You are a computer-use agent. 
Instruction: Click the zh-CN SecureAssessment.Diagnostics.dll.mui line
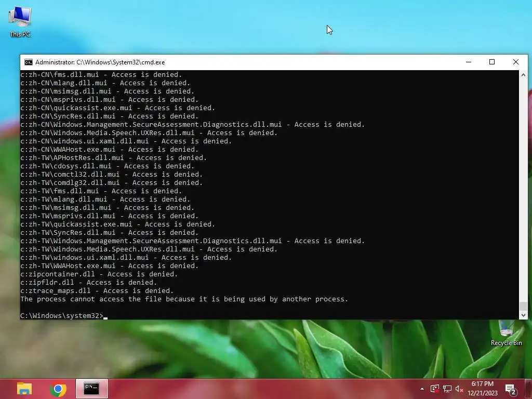pos(192,125)
